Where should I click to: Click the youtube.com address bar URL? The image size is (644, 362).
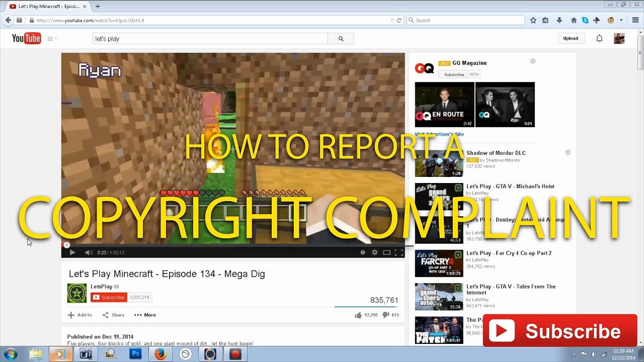click(x=91, y=21)
